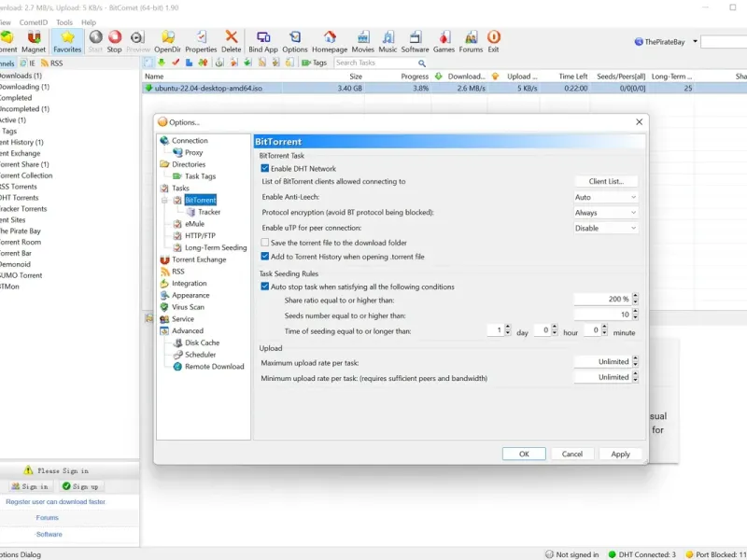Open ThePirateBay search engine dropdown arrow

(x=695, y=41)
